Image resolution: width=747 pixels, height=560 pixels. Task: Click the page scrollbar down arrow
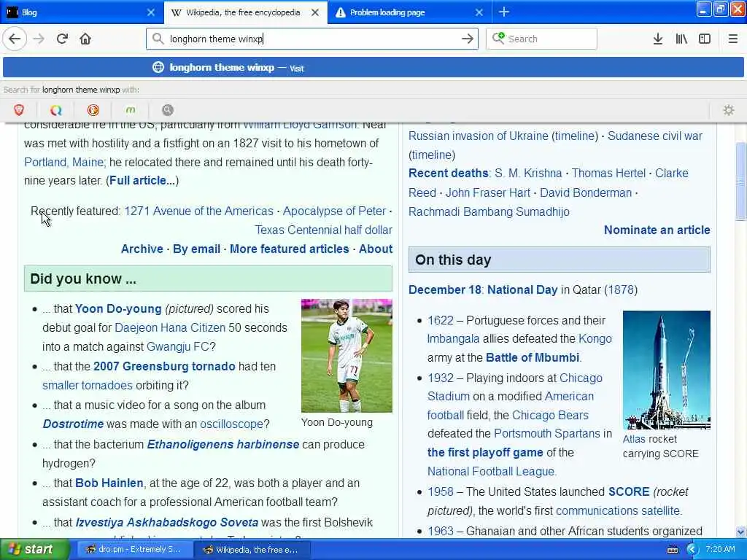[x=740, y=532]
